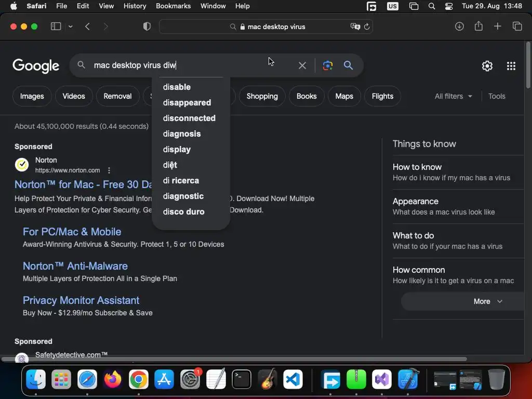
Task: Filter results by Videos
Action: coord(74,96)
